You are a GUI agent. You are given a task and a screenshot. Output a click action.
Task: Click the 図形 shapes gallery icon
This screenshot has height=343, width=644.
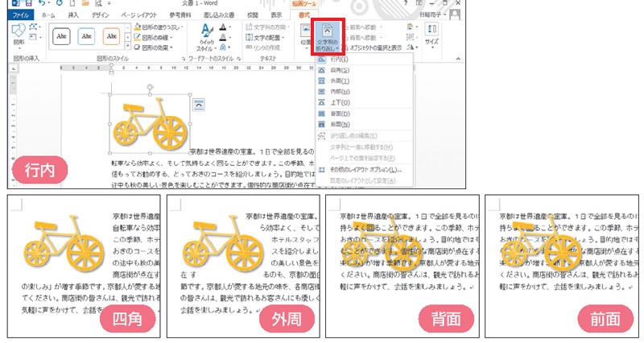[19, 36]
